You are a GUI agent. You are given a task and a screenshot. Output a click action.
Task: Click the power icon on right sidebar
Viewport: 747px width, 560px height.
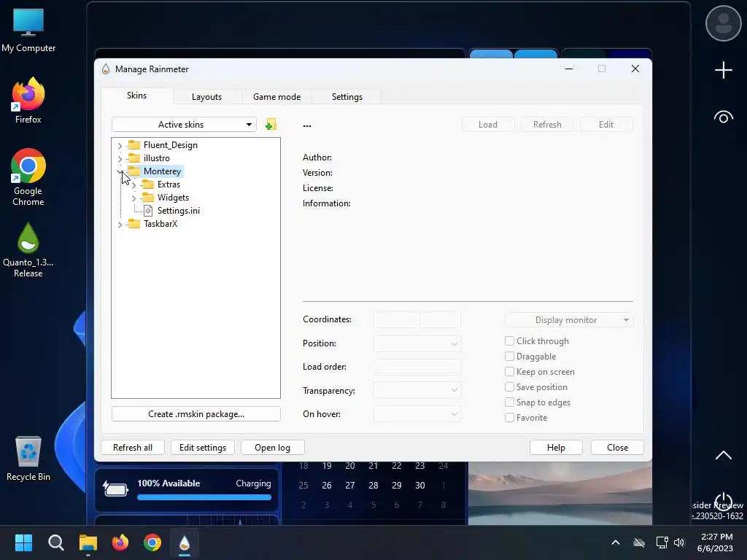coord(723,501)
